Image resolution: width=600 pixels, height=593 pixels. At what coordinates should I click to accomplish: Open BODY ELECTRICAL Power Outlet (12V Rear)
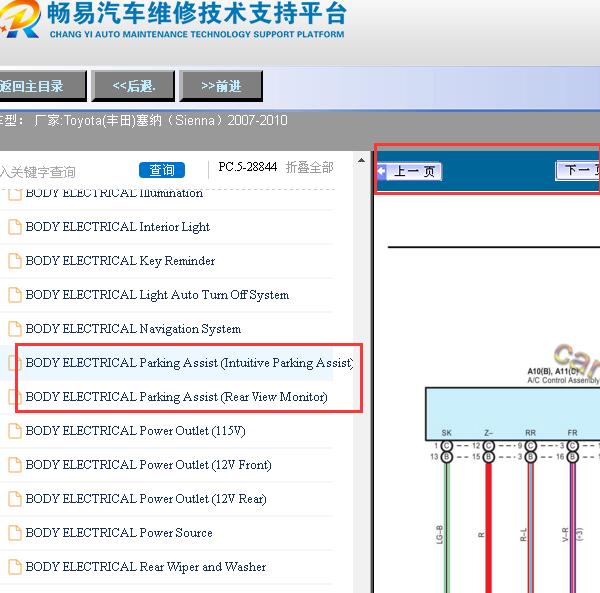coord(146,499)
